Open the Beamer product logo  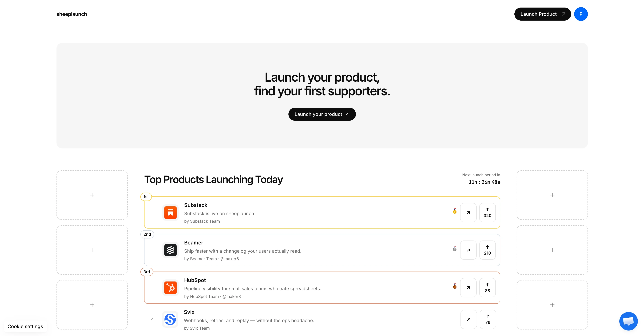pyautogui.click(x=170, y=250)
